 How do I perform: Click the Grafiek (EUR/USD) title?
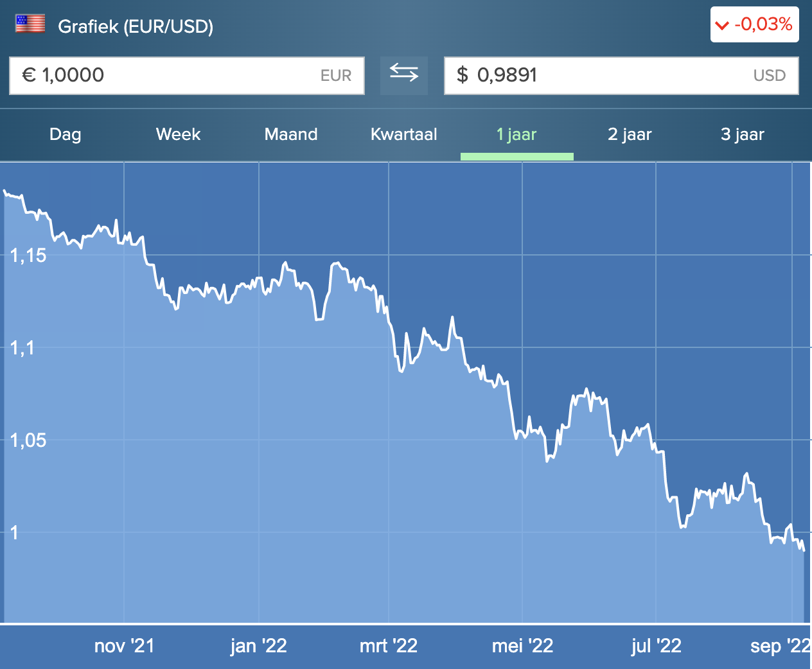[x=136, y=26]
